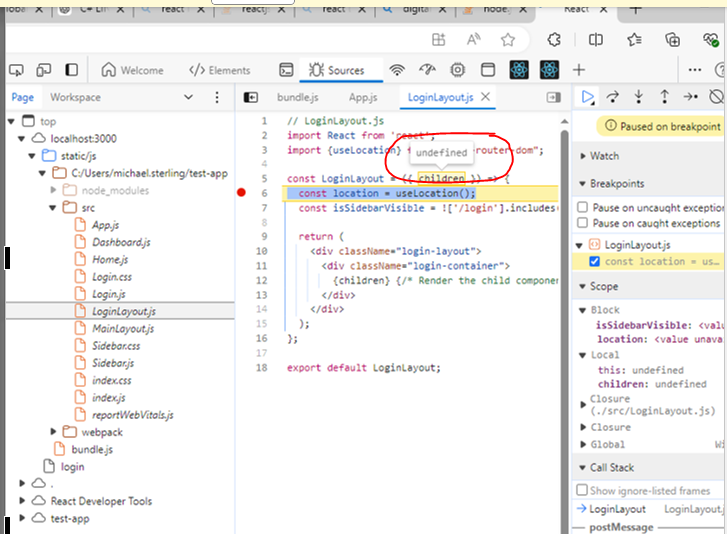This screenshot has height=534, width=727.
Task: Open Dashboard.js in the file tree
Action: tap(121, 242)
